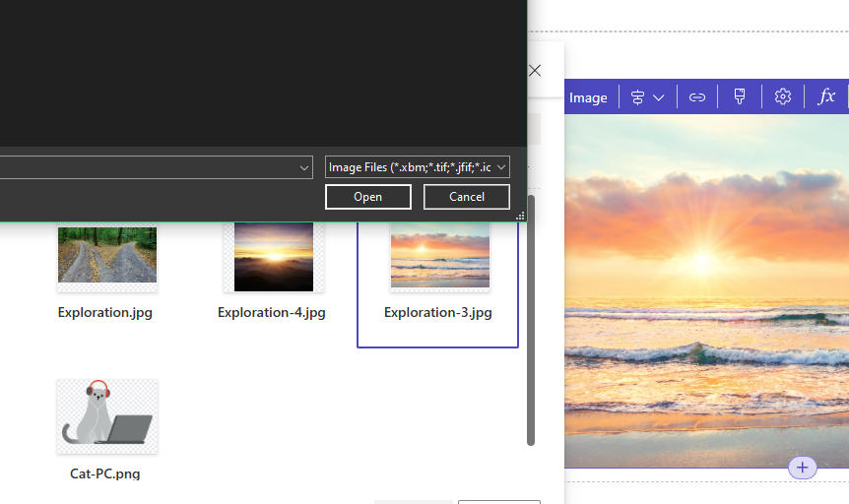The height and width of the screenshot is (504, 849).
Task: Click the dialog resize grip corner
Action: pyautogui.click(x=520, y=215)
